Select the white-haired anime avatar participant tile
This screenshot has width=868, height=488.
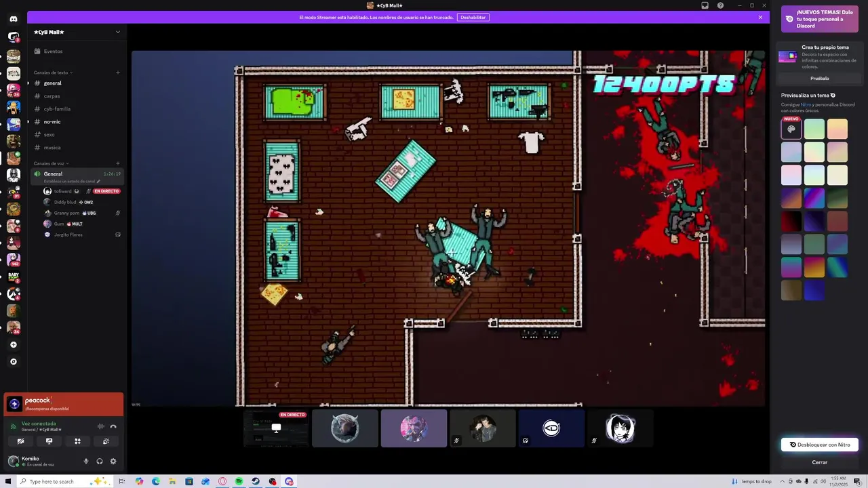620,428
